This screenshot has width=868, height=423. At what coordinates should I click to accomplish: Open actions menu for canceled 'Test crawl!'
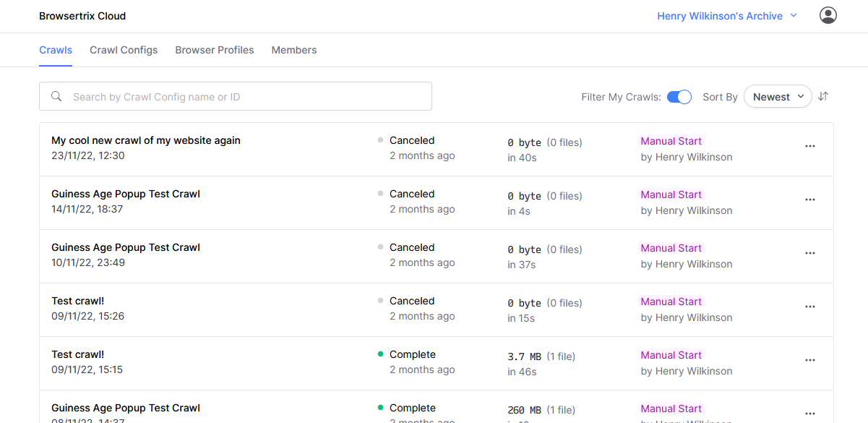(x=810, y=307)
